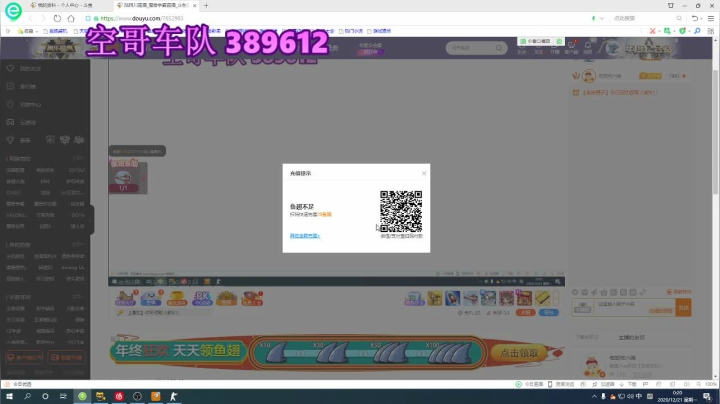Click the green browser icon on taskbar
The height and width of the screenshot is (404, 720).
(82, 396)
